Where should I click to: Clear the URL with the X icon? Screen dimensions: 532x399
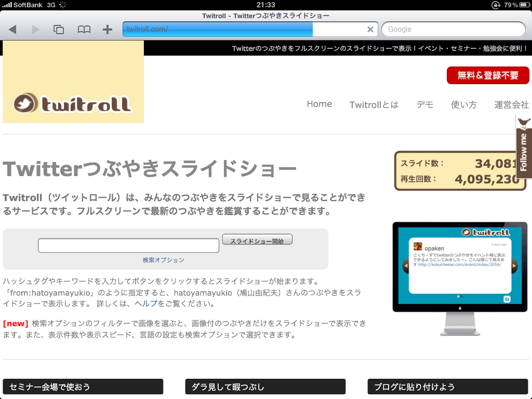(x=370, y=30)
